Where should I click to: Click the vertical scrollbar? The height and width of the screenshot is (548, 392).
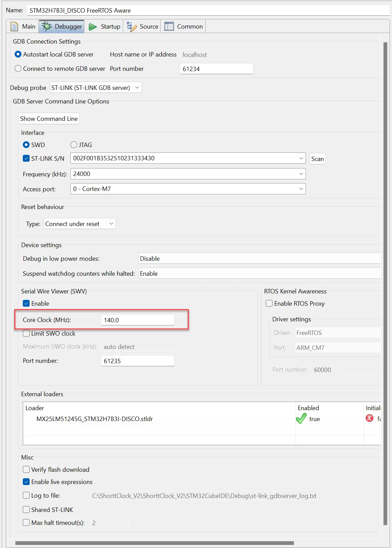pos(385,284)
